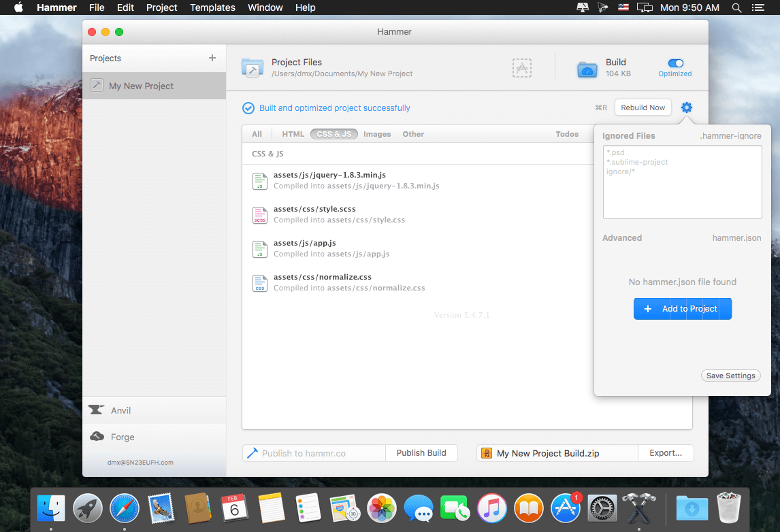Open System Preferences from the dock

coord(602,508)
